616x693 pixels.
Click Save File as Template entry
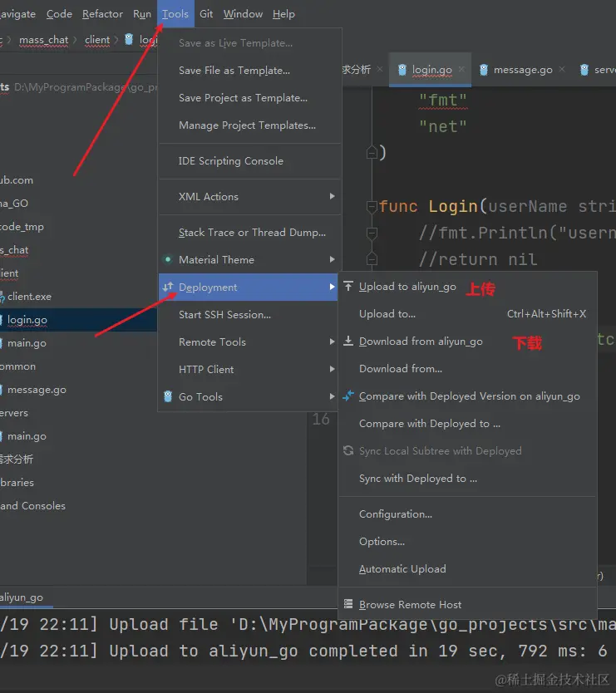click(x=250, y=71)
